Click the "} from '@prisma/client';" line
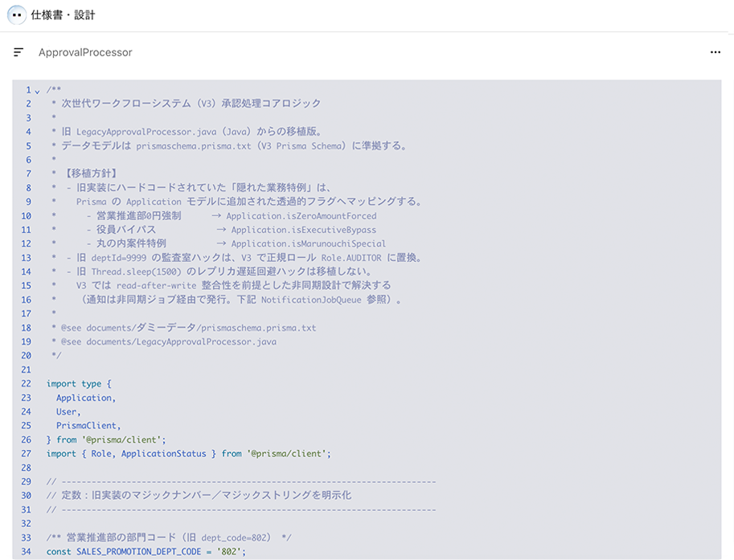The height and width of the screenshot is (560, 734). click(106, 439)
